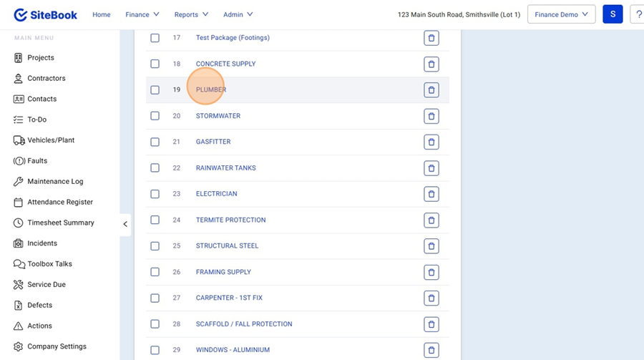This screenshot has width=644, height=360.
Task: Click the trash icon for GASFITTER
Action: point(431,142)
